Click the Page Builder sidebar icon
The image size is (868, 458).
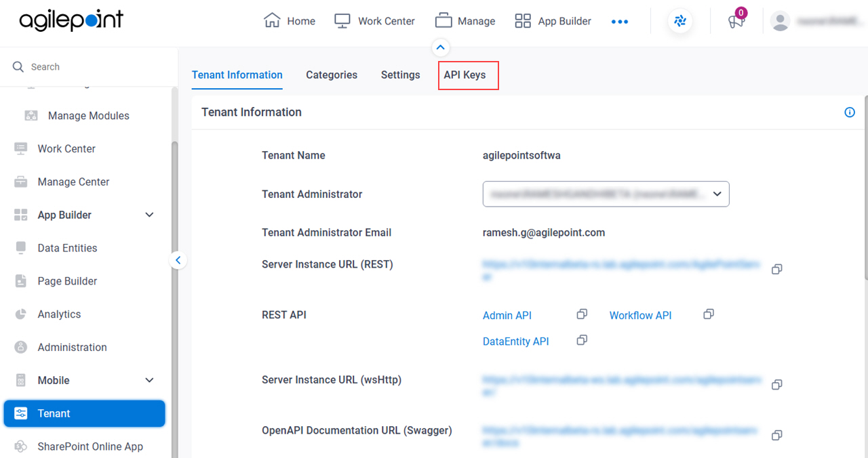coord(21,281)
